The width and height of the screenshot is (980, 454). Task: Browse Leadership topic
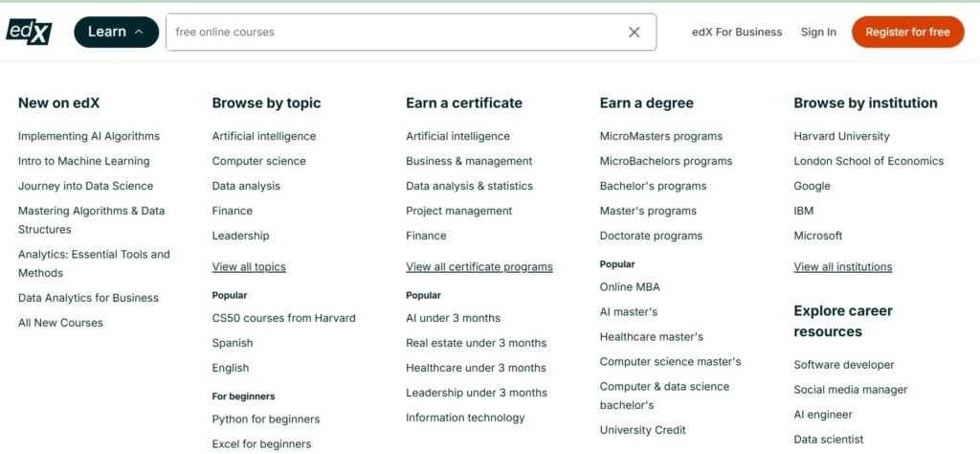pos(240,236)
